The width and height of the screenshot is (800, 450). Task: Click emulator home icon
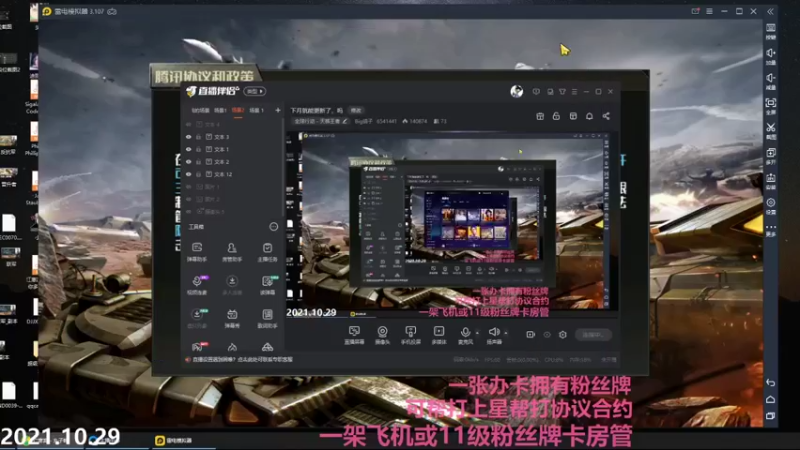pos(771,399)
